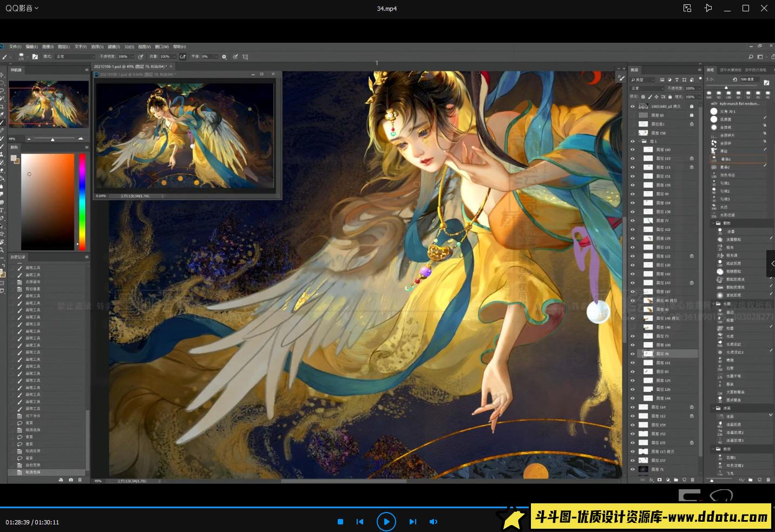This screenshot has width=775, height=532.
Task: Open the blend mode 正常 dropdown in Layers panel
Action: (x=647, y=88)
